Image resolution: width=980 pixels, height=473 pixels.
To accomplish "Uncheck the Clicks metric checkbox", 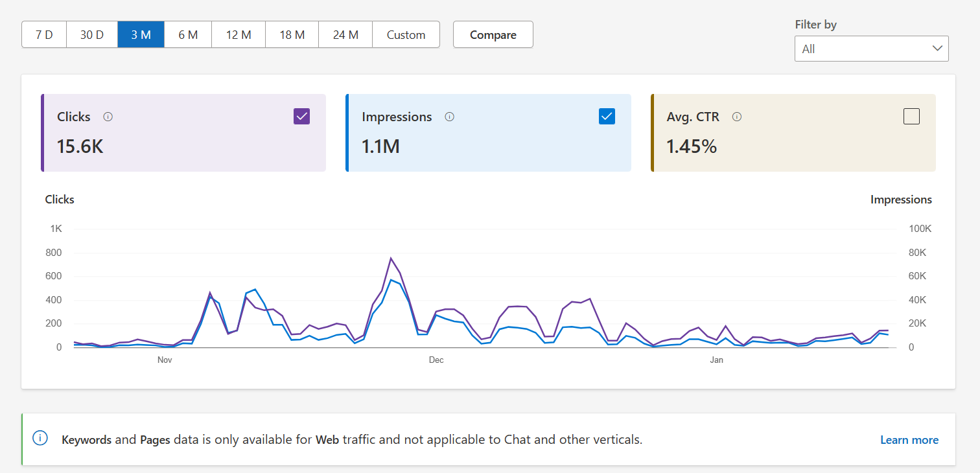I will coord(301,116).
